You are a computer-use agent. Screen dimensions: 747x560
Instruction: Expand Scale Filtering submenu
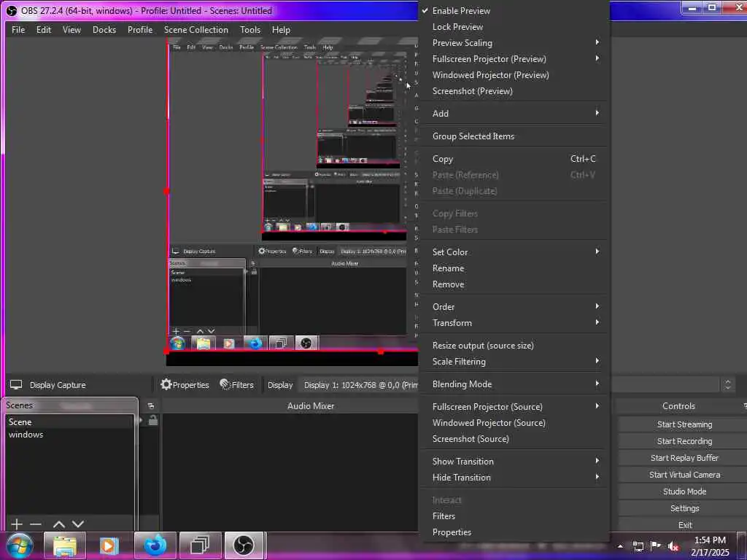(514, 362)
